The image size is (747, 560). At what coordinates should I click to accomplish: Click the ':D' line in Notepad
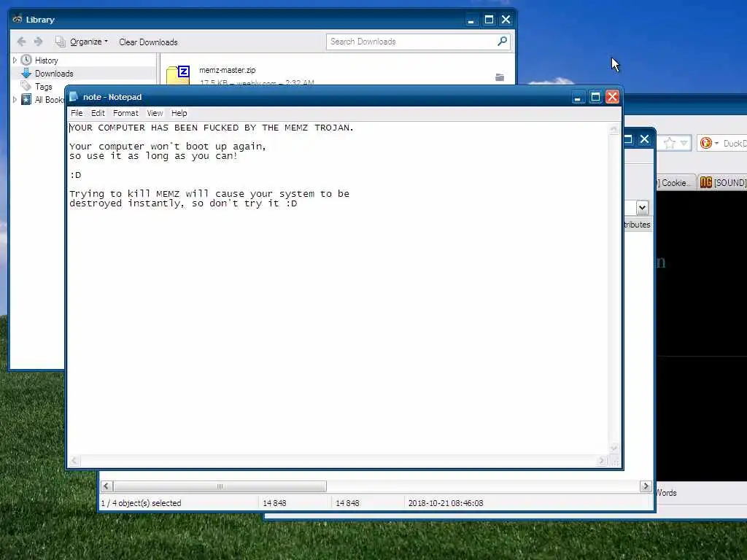tap(75, 175)
